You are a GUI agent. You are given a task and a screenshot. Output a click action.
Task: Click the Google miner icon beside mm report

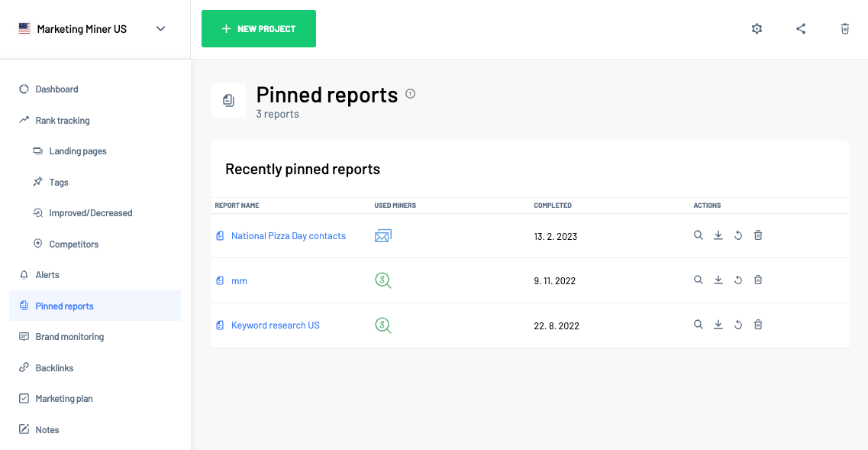point(383,280)
